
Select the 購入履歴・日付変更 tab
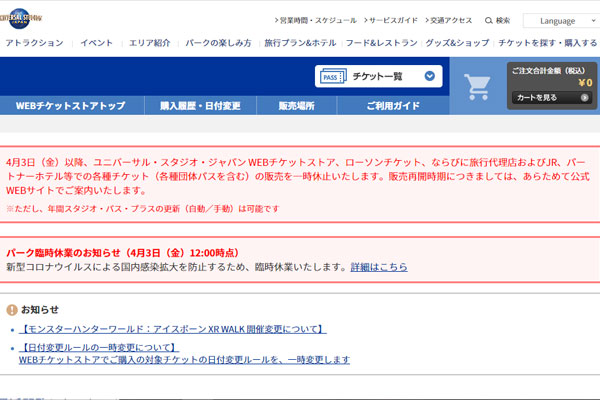tap(201, 106)
